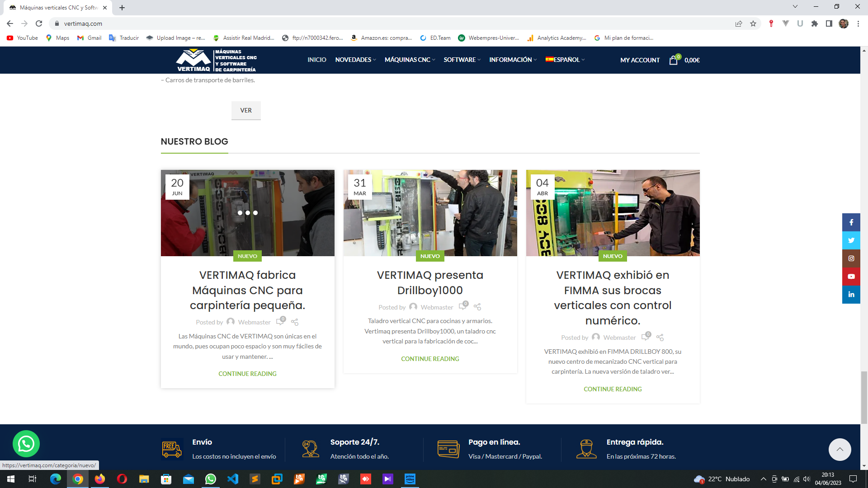Open the 'VERTIMAQ presenta Drillboy1000' title
The height and width of the screenshot is (488, 868).
(430, 282)
